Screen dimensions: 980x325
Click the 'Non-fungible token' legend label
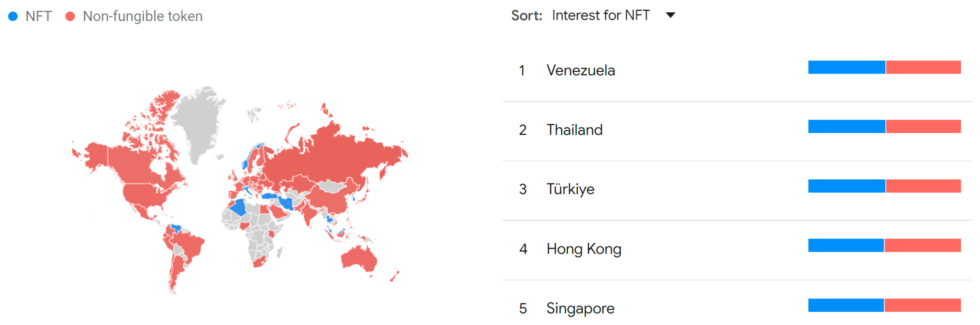click(x=143, y=16)
